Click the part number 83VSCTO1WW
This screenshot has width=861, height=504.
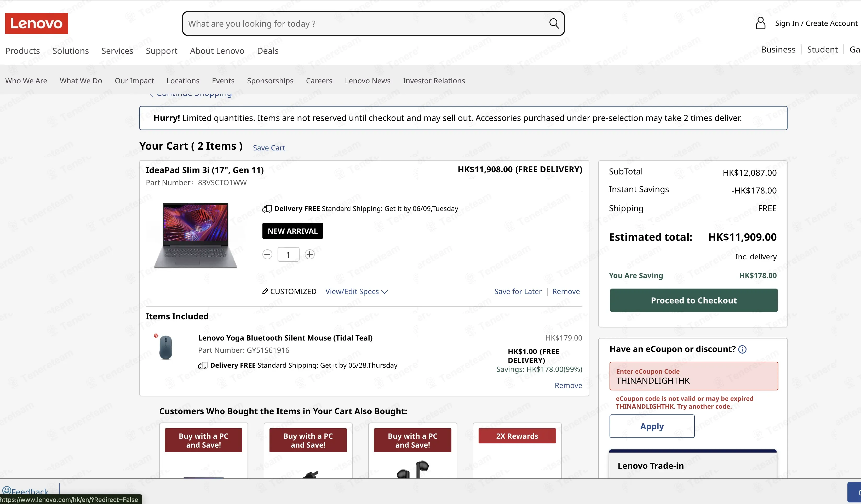tap(222, 183)
